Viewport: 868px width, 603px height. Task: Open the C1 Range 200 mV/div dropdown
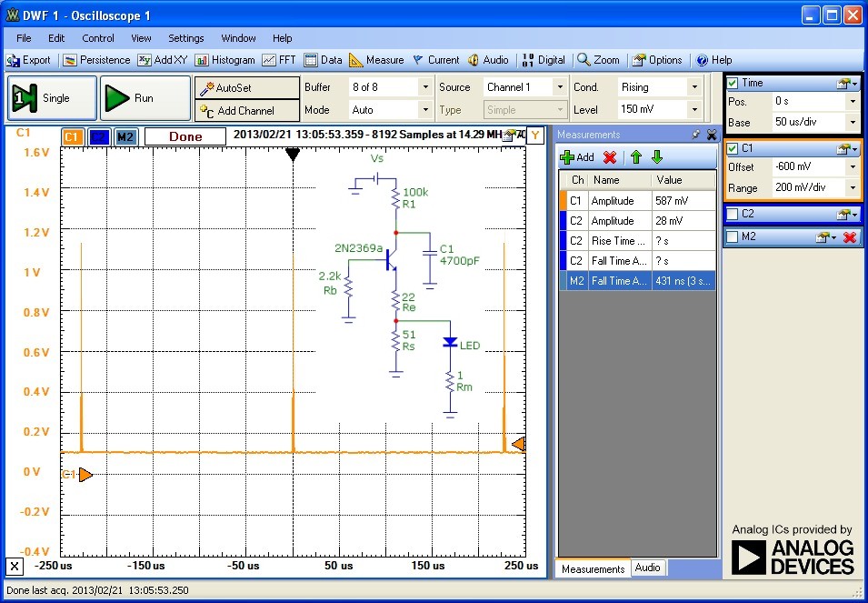[x=852, y=188]
